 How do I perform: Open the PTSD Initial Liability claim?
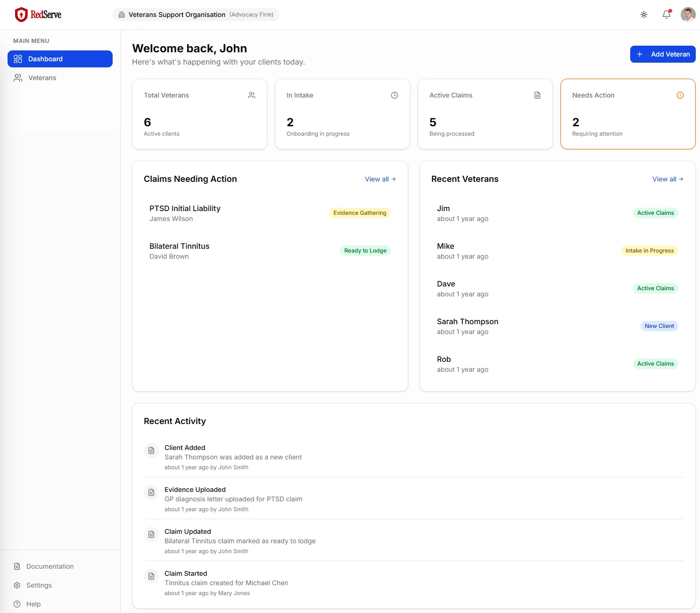(185, 209)
